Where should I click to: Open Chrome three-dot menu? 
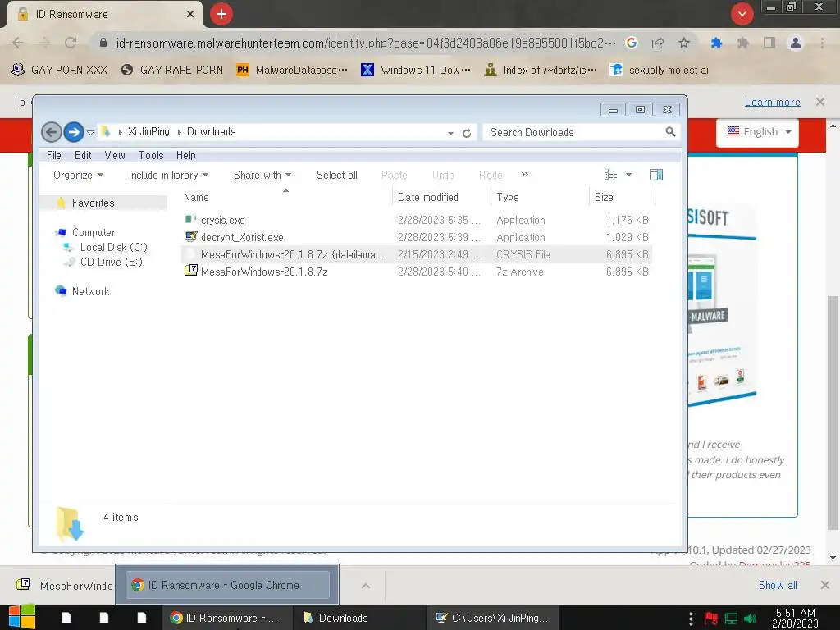click(822, 43)
